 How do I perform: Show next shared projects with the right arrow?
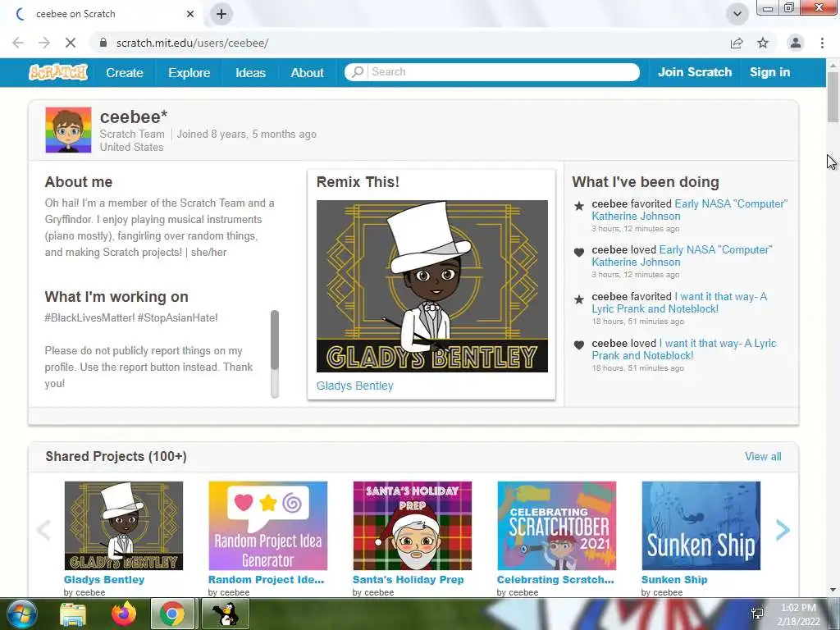(783, 530)
